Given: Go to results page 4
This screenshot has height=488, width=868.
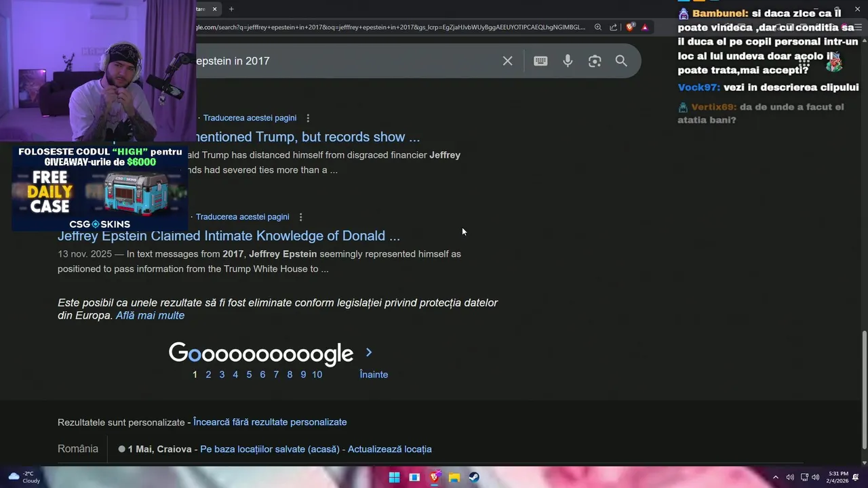Looking at the screenshot, I should [235, 375].
